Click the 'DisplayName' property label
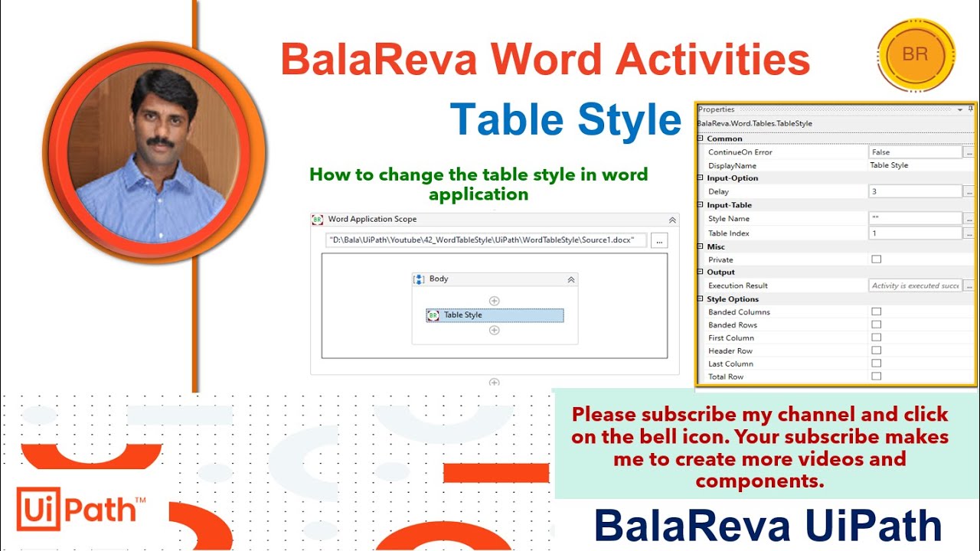Image resolution: width=980 pixels, height=551 pixels. pyautogui.click(x=733, y=165)
